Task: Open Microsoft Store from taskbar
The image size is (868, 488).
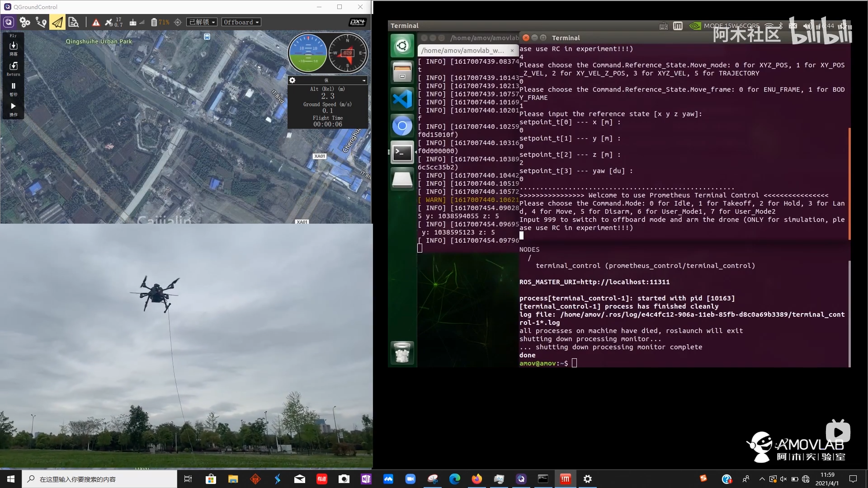Action: click(211, 479)
